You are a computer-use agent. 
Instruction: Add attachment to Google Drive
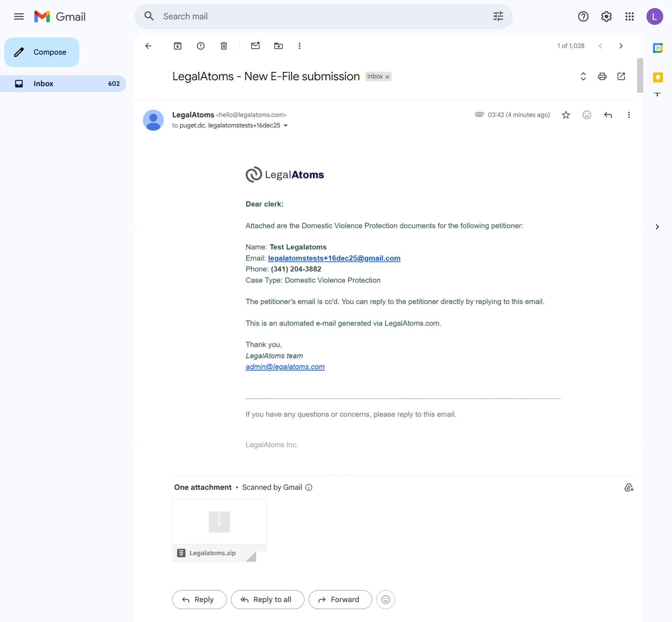click(x=629, y=488)
